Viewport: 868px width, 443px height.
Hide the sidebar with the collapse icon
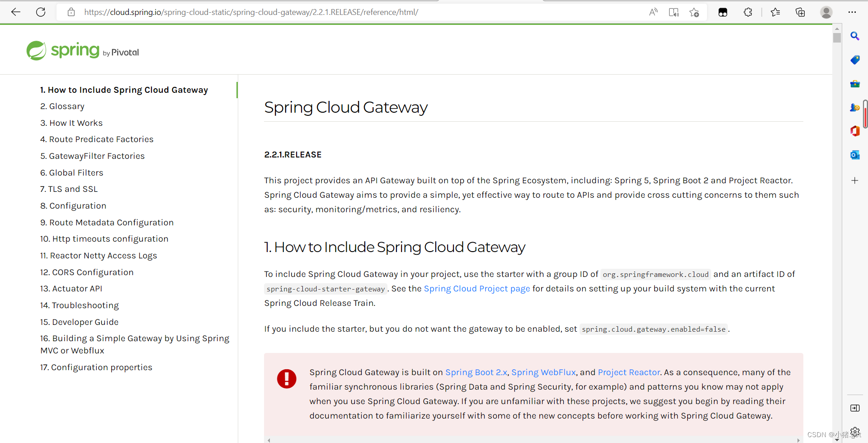tap(855, 408)
